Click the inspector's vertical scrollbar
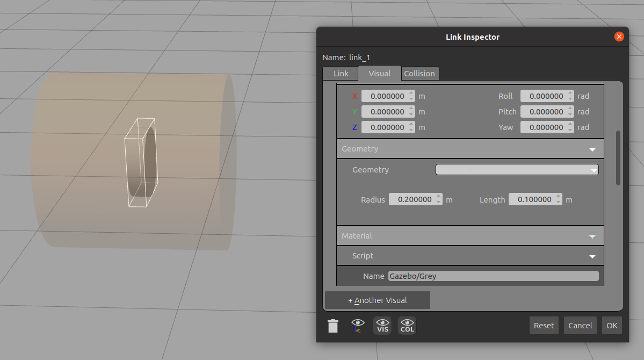The height and width of the screenshot is (360, 644). (x=618, y=157)
